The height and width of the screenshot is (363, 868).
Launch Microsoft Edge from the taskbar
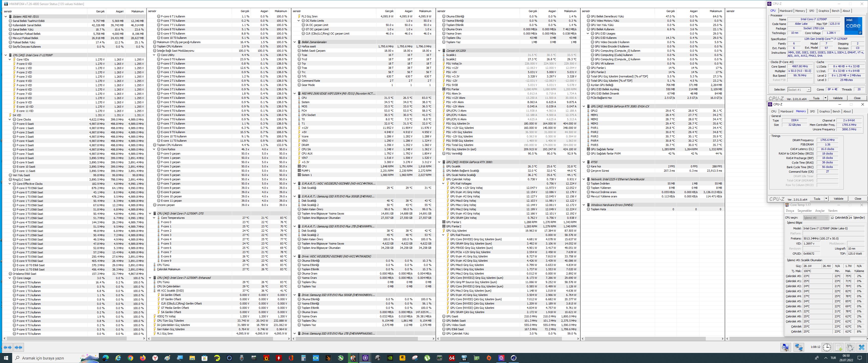point(105,358)
